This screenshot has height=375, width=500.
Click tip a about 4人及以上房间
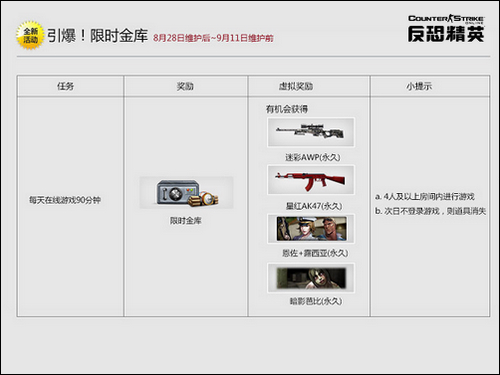tap(425, 197)
